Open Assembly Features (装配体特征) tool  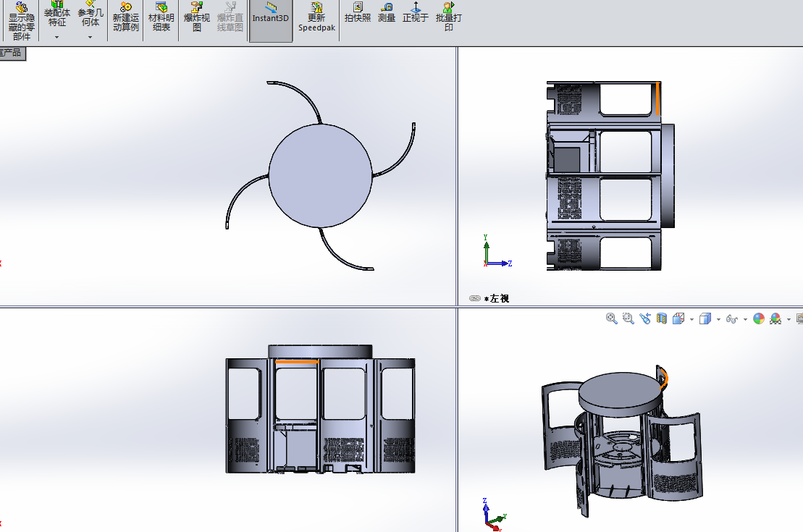pos(57,14)
